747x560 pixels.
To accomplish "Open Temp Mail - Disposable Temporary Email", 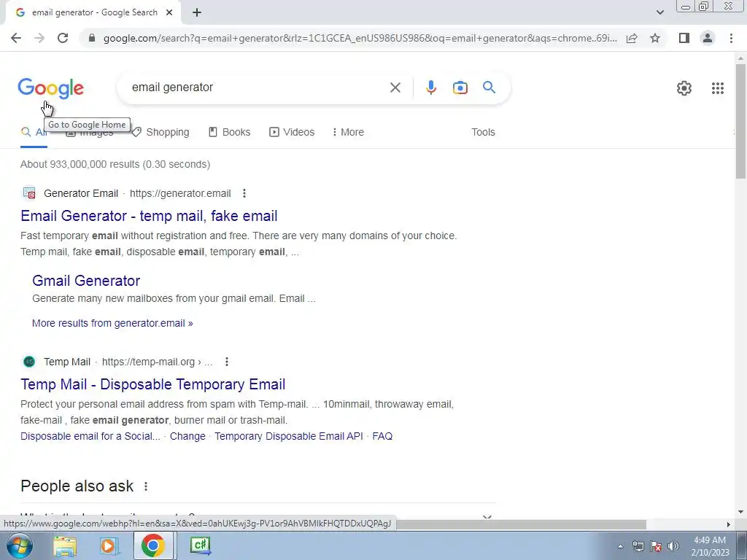I will click(x=153, y=384).
